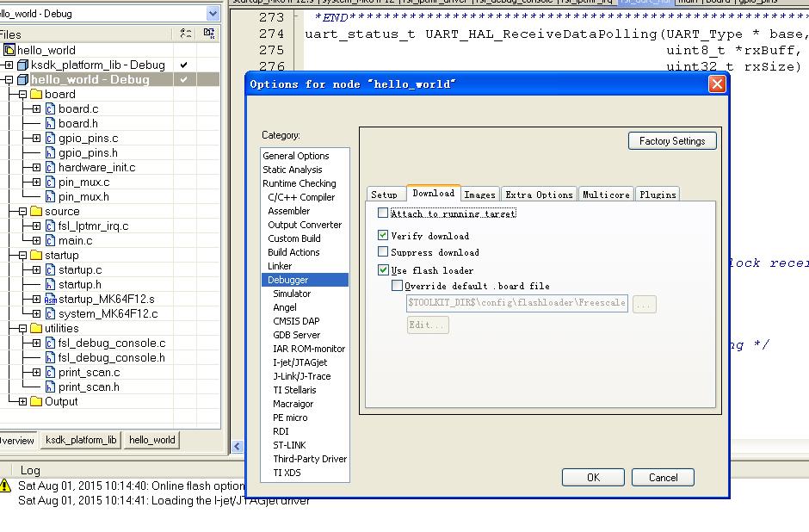Click the print_scan.h file icon
This screenshot has height=532, width=809.
pyautogui.click(x=50, y=387)
